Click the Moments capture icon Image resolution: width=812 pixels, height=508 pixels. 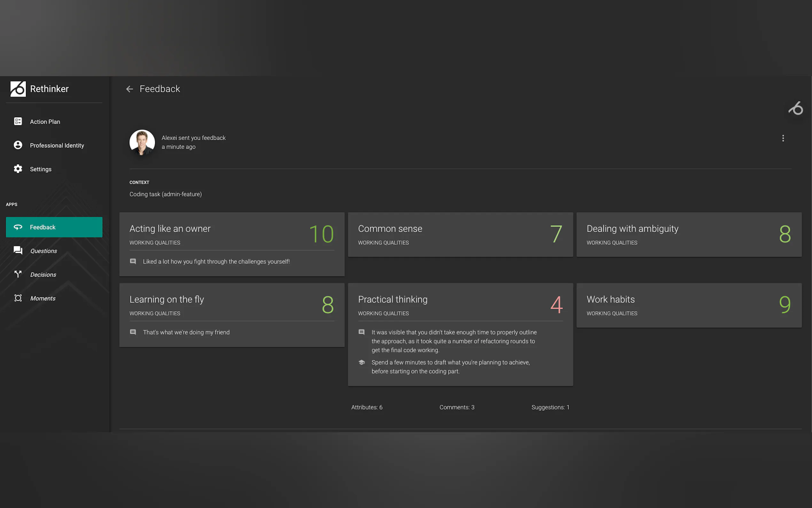18,298
